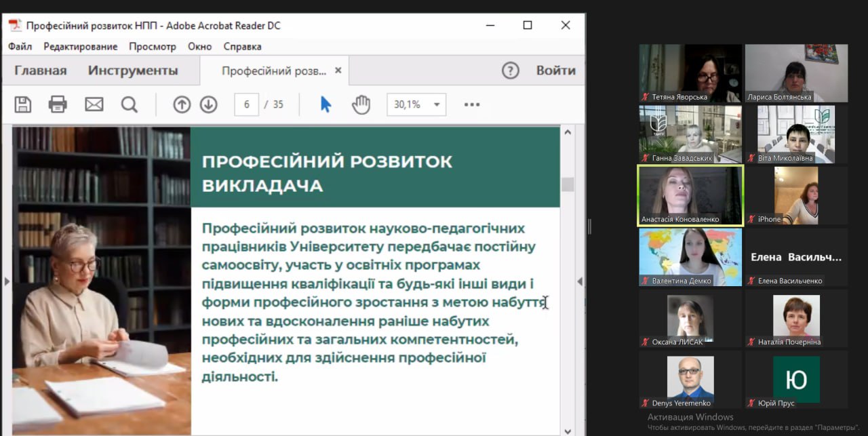This screenshot has width=868, height=436.
Task: Click muted mic icon beside Denys Yeremenko
Action: coord(646,403)
